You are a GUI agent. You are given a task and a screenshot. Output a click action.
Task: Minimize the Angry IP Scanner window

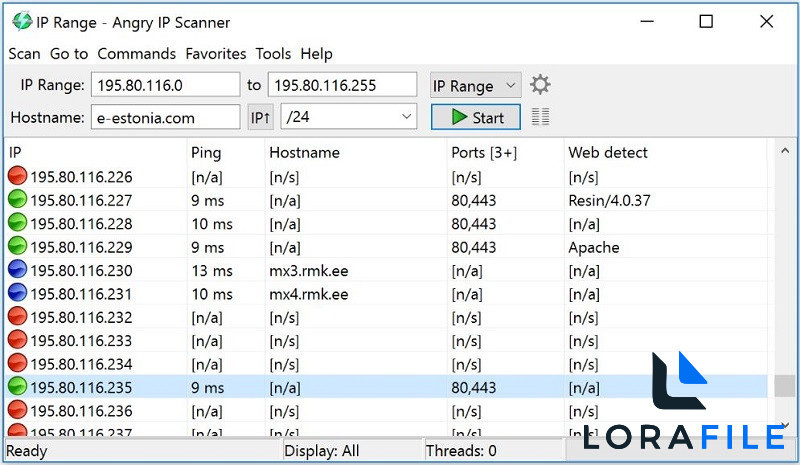[647, 21]
